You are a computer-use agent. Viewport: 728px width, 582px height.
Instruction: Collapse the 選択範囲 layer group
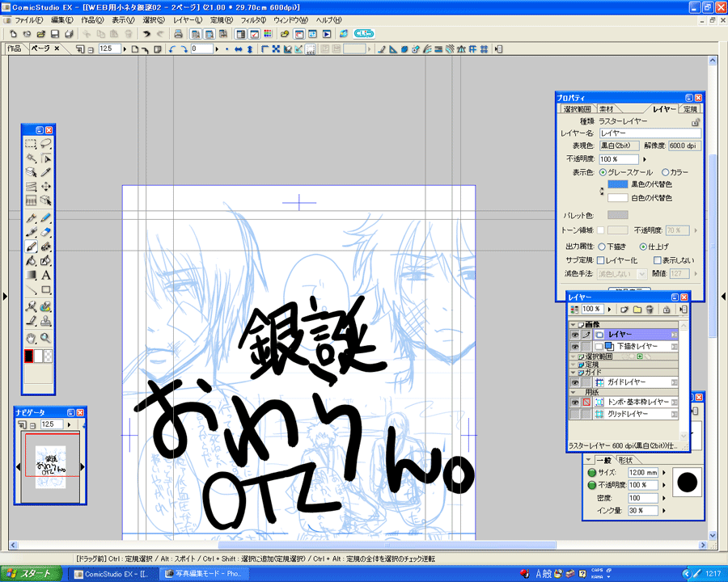coord(573,356)
